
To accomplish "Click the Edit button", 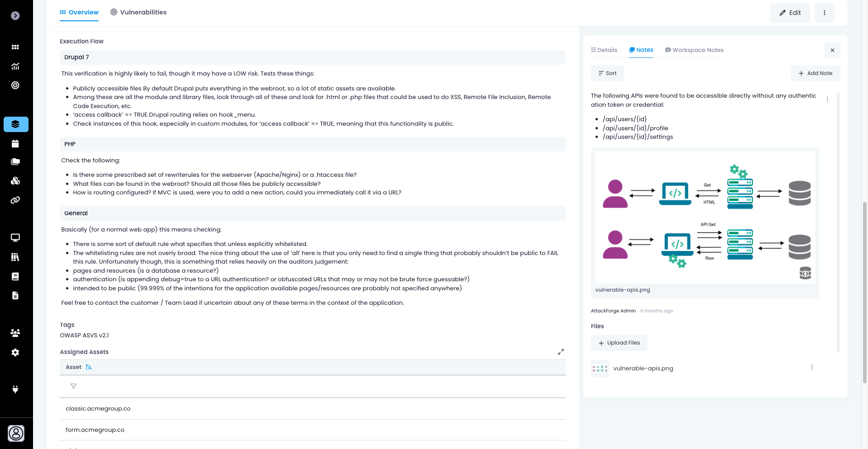I will pos(790,13).
